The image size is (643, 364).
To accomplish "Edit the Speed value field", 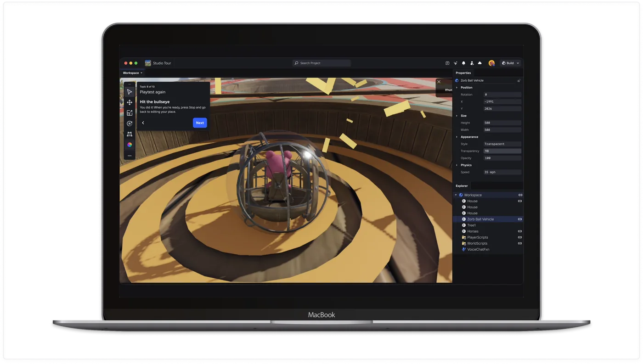I will (502, 172).
